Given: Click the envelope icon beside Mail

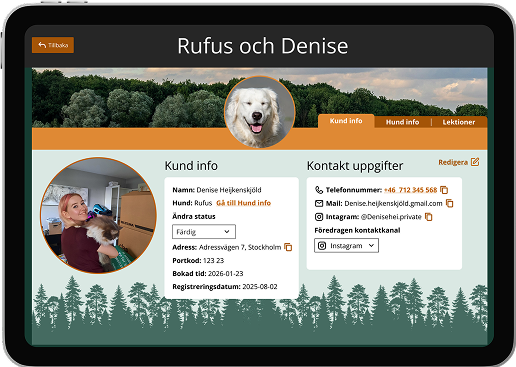Looking at the screenshot, I should [319, 203].
